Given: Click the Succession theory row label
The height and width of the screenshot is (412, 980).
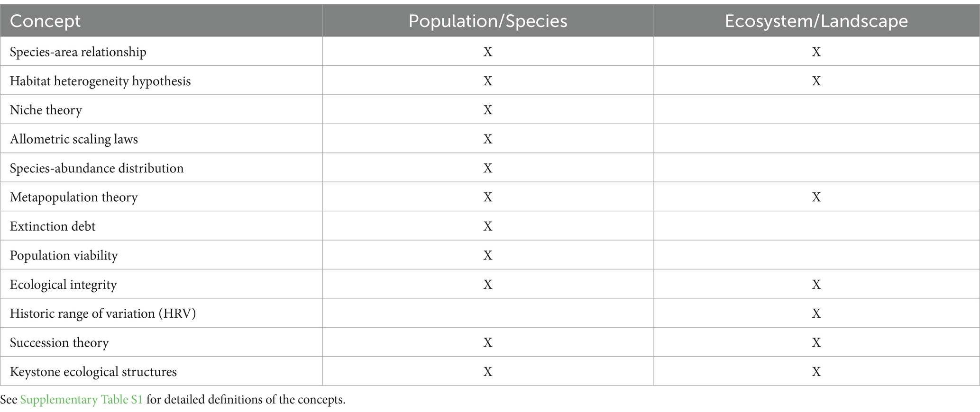Looking at the screenshot, I should click(x=59, y=342).
